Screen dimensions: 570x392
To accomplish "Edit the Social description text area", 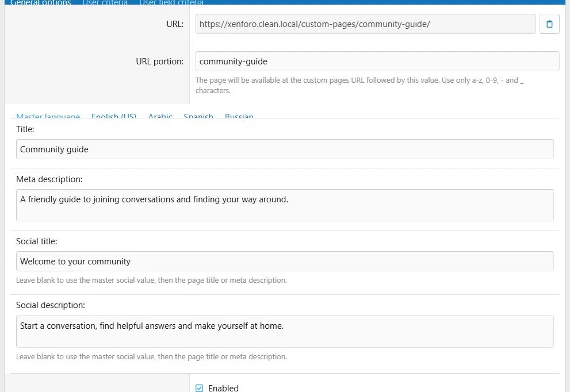I will 285,331.
